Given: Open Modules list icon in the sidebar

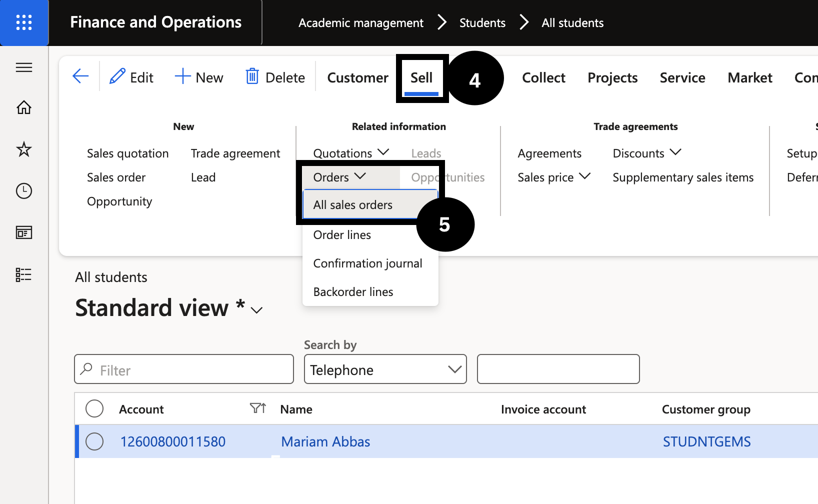Looking at the screenshot, I should pos(24,274).
